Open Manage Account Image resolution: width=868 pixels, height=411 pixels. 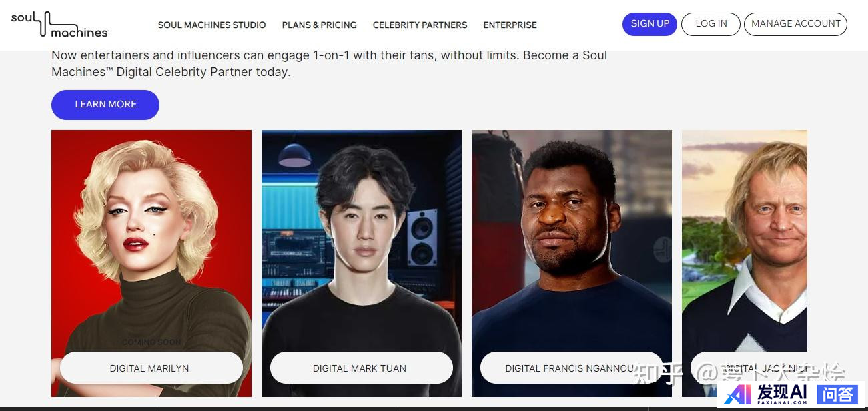click(795, 24)
